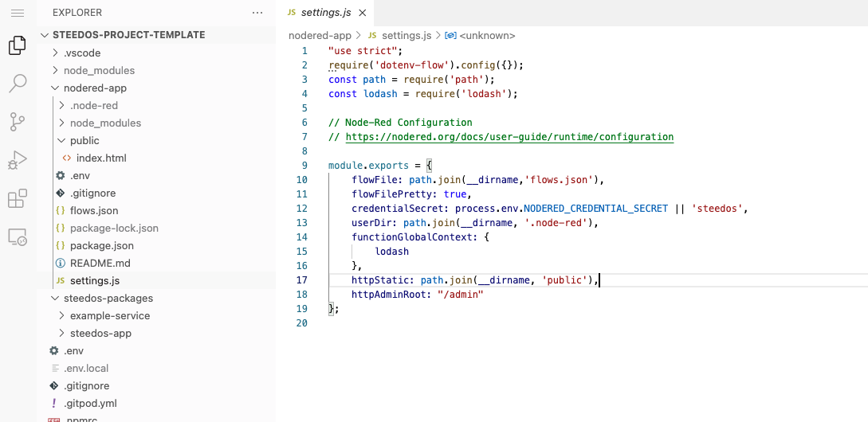Open the Run and Debug view
This screenshot has width=868, height=422.
click(x=18, y=160)
